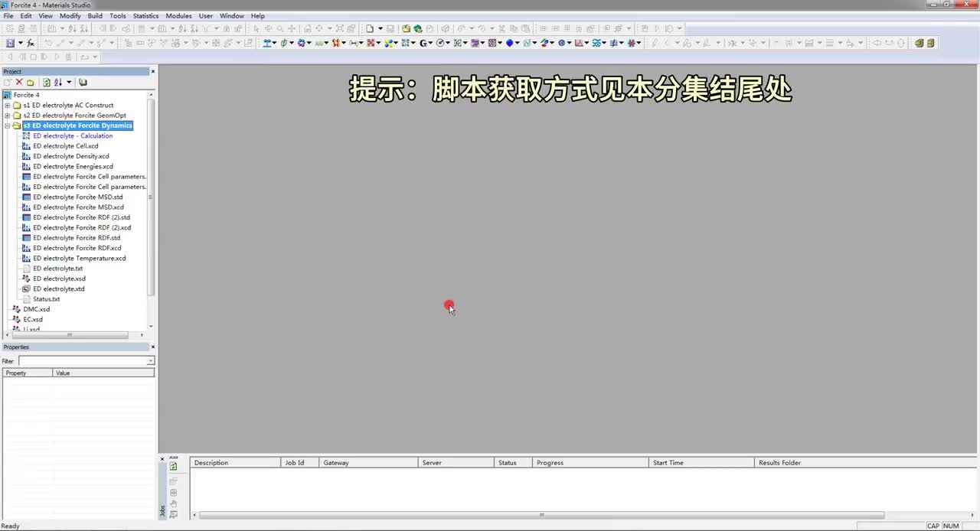Close the Properties panel

[152, 347]
